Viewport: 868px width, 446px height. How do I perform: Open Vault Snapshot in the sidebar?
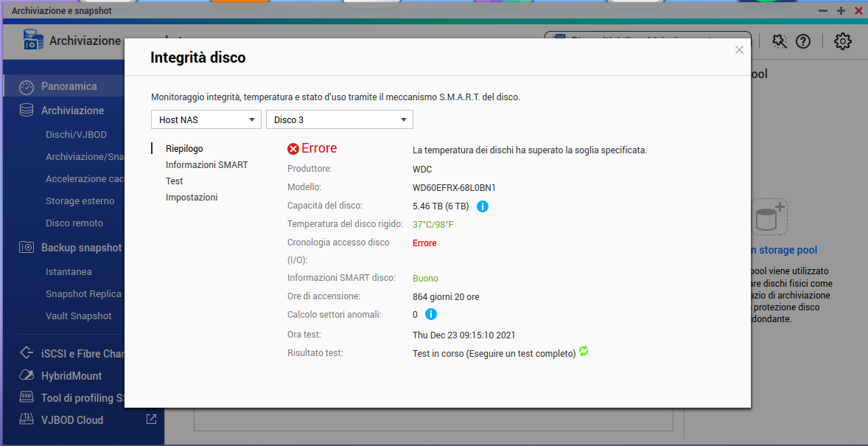pyautogui.click(x=79, y=316)
